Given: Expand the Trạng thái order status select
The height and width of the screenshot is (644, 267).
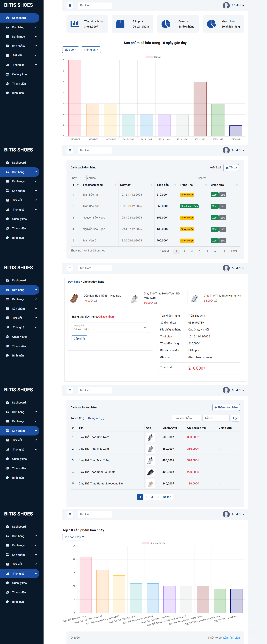Looking at the screenshot, I should [110, 328].
